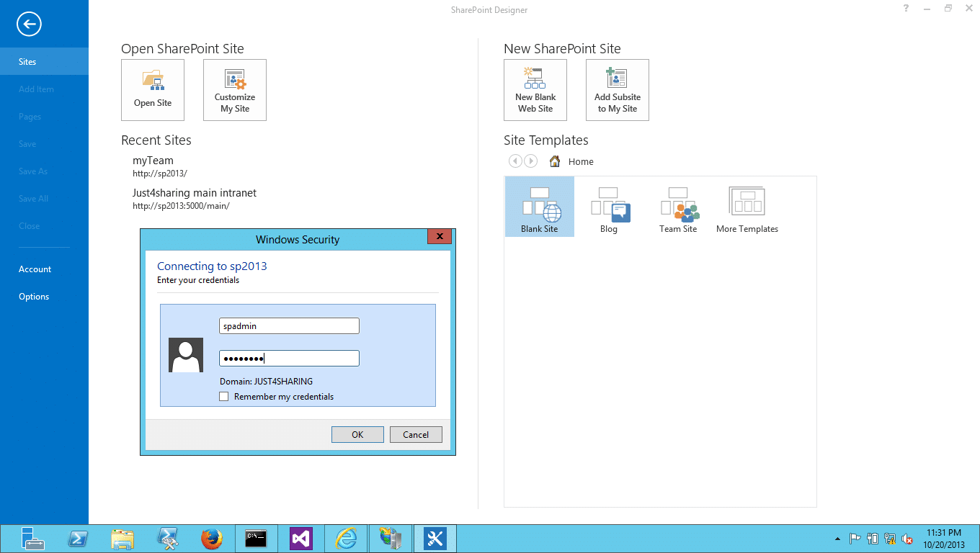
Task: Cancel the Windows Security dialog
Action: click(x=416, y=434)
